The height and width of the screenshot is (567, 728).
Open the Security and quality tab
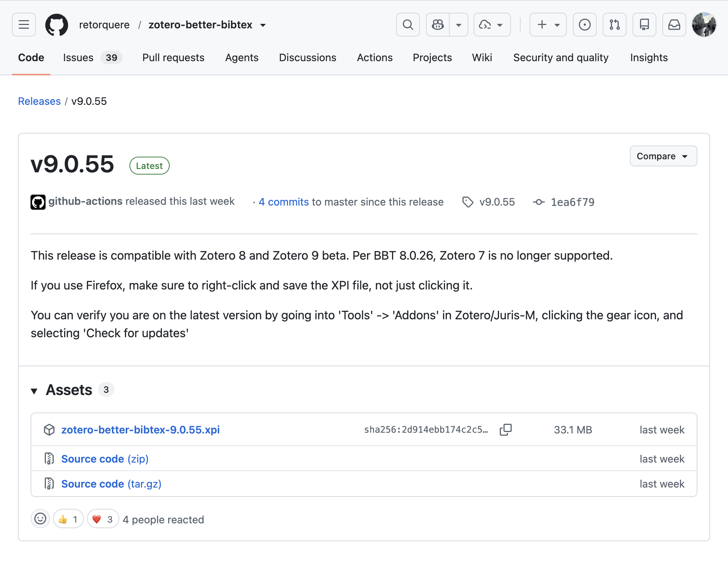pyautogui.click(x=561, y=57)
